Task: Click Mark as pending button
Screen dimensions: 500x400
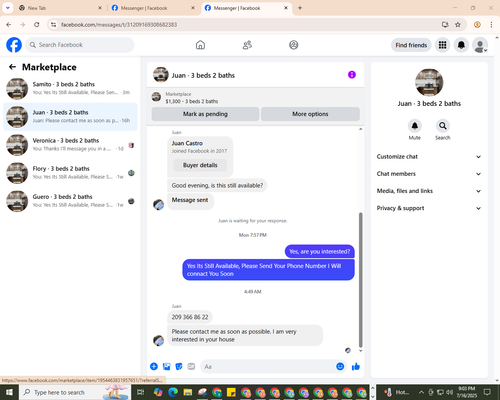Action: pyautogui.click(x=205, y=114)
